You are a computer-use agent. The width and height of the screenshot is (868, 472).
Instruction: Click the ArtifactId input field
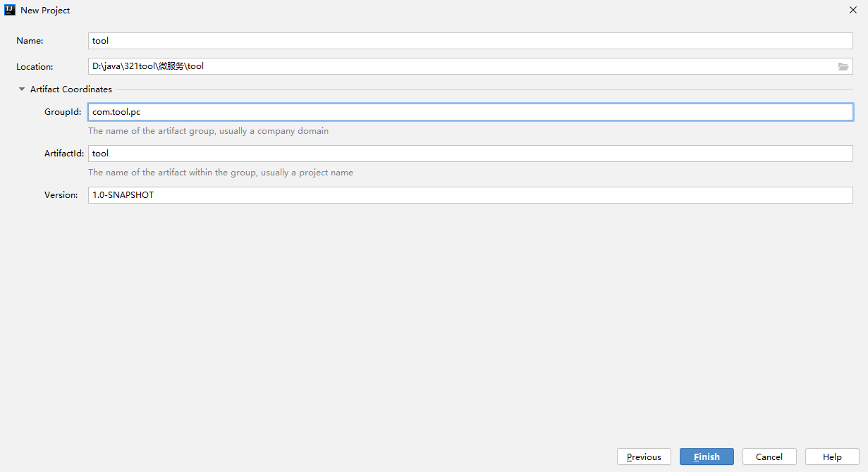pos(470,154)
